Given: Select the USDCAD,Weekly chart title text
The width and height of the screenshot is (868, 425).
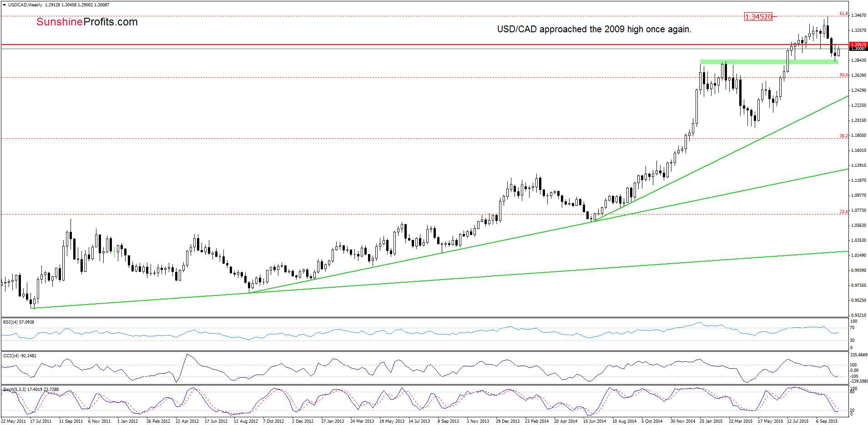Looking at the screenshot, I should [x=25, y=5].
